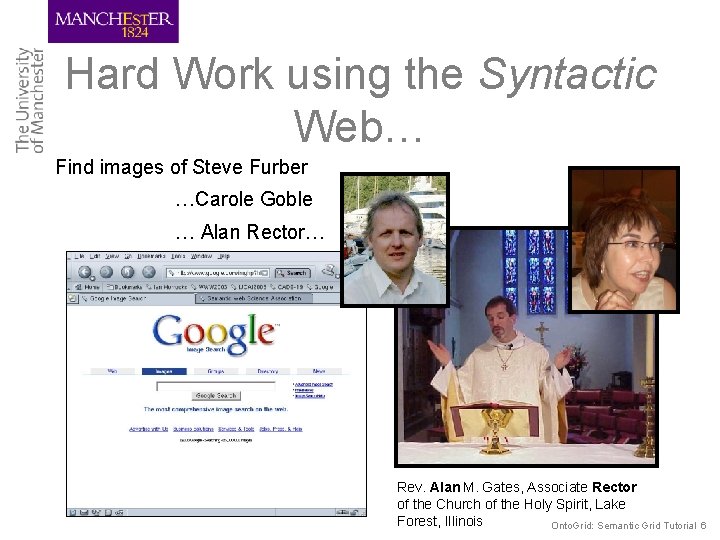720x540 pixels.
Task: Click the browser Forward arrow button
Action: (106, 272)
